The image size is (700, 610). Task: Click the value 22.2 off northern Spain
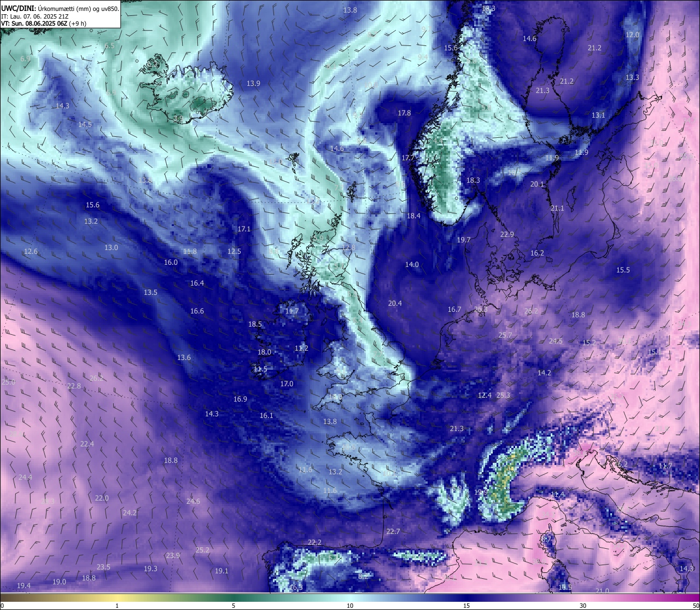(x=314, y=543)
